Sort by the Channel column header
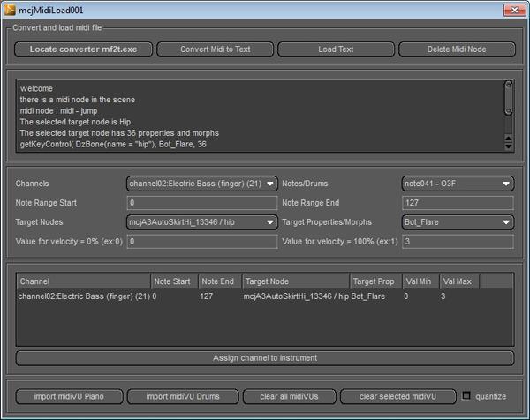Image resolution: width=530 pixels, height=420 pixels. click(x=84, y=281)
